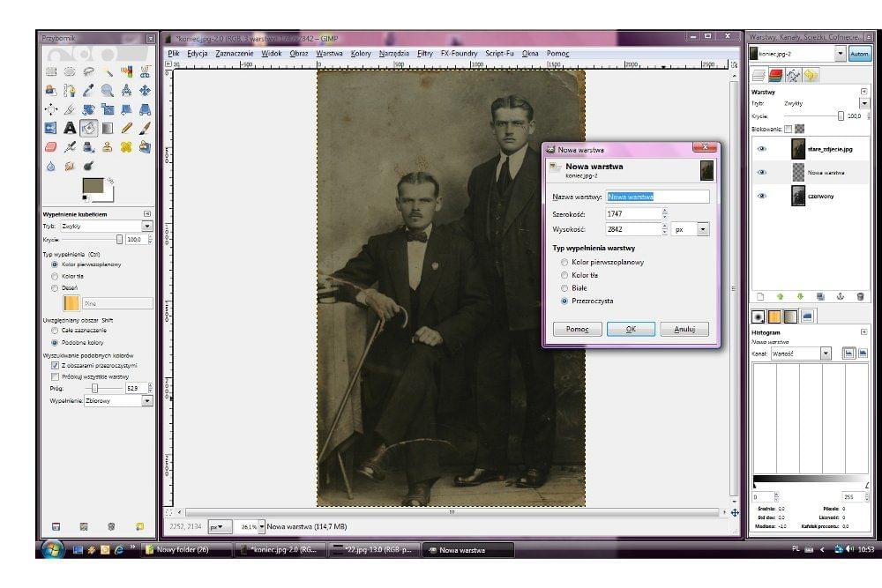
Task: Choose the Zoom magnifier tool
Action: [107, 90]
